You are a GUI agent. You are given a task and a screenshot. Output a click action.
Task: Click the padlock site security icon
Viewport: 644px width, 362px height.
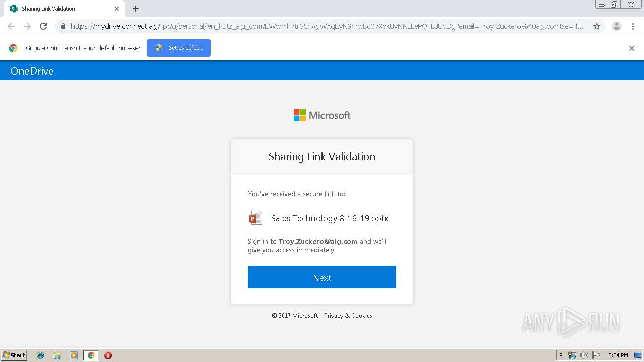point(63,26)
